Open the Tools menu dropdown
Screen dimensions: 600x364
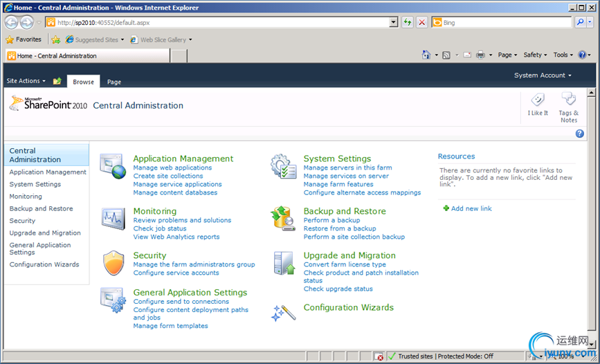pos(563,55)
